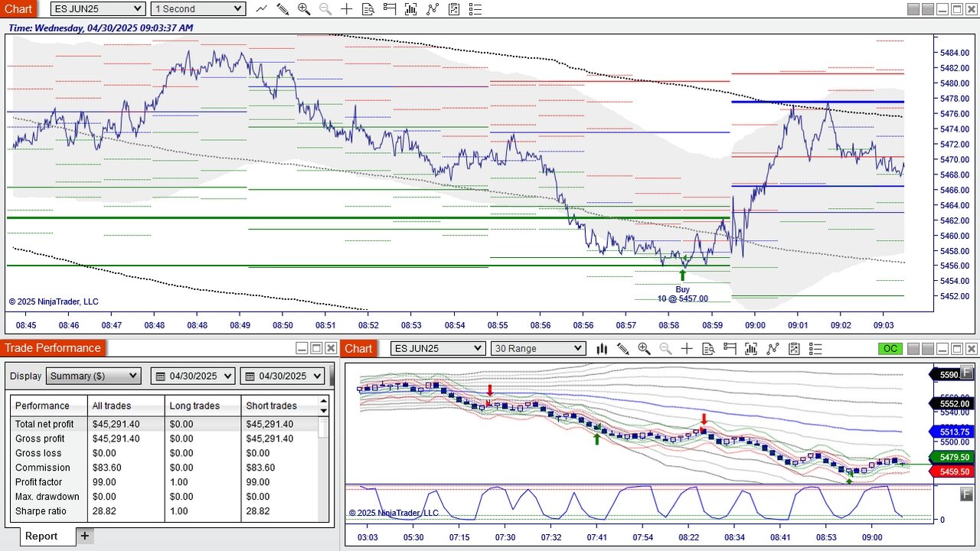Toggle the lower F button on the indicator panel
Image resolution: width=980 pixels, height=551 pixels.
[x=966, y=494]
